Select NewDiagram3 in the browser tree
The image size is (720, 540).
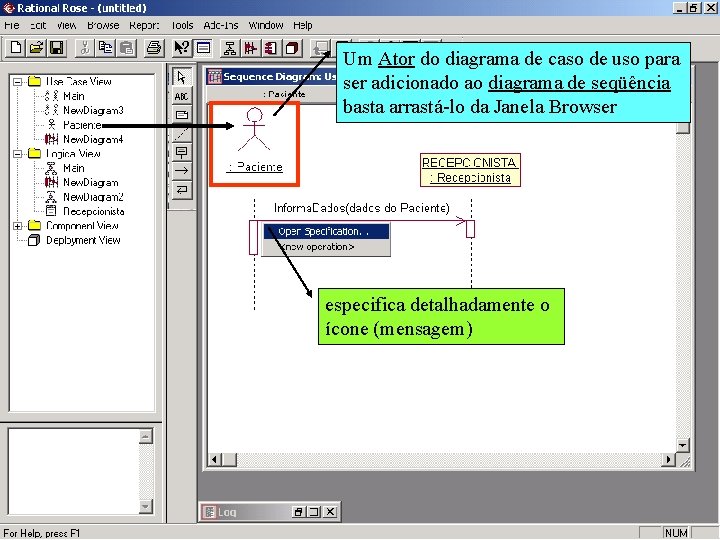point(93,110)
